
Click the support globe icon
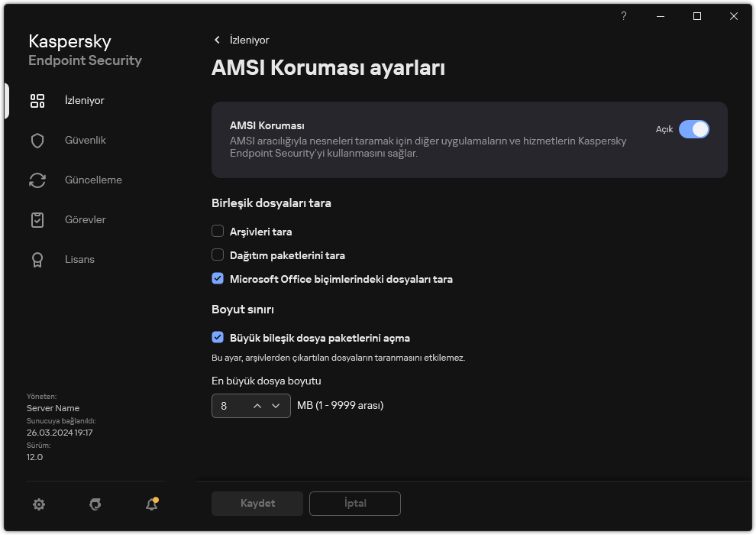click(x=95, y=504)
